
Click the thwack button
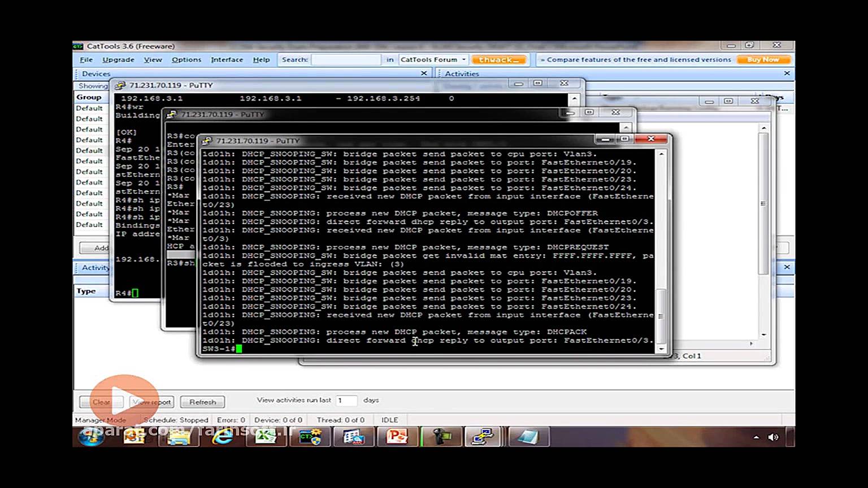pos(499,59)
